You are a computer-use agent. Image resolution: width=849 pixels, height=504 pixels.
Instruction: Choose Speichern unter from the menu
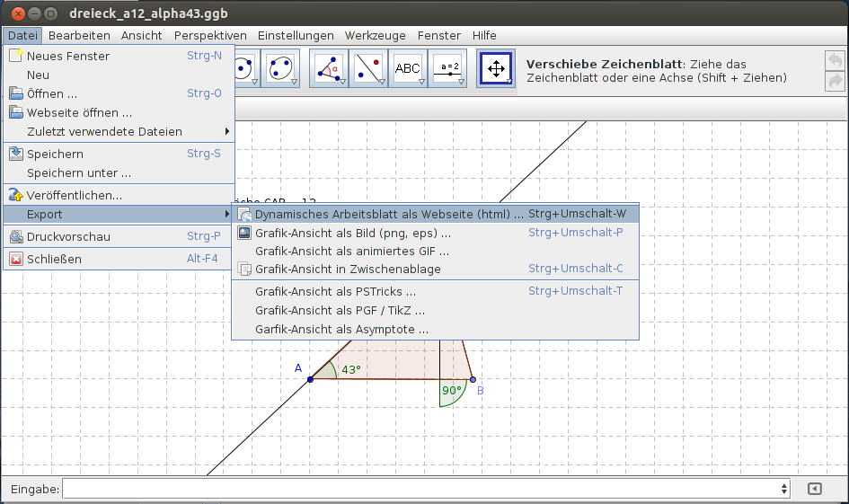click(x=119, y=172)
